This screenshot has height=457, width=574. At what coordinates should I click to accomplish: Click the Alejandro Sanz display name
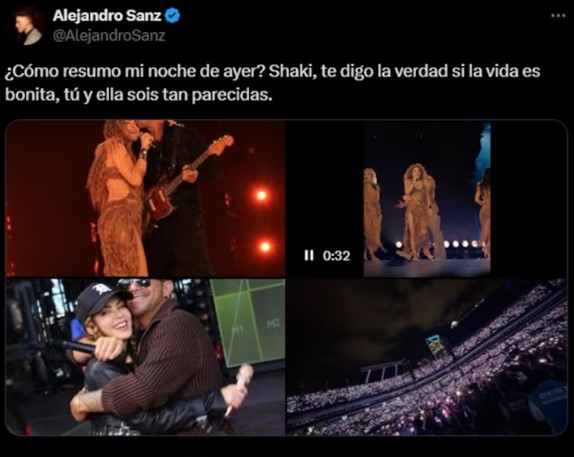[107, 15]
